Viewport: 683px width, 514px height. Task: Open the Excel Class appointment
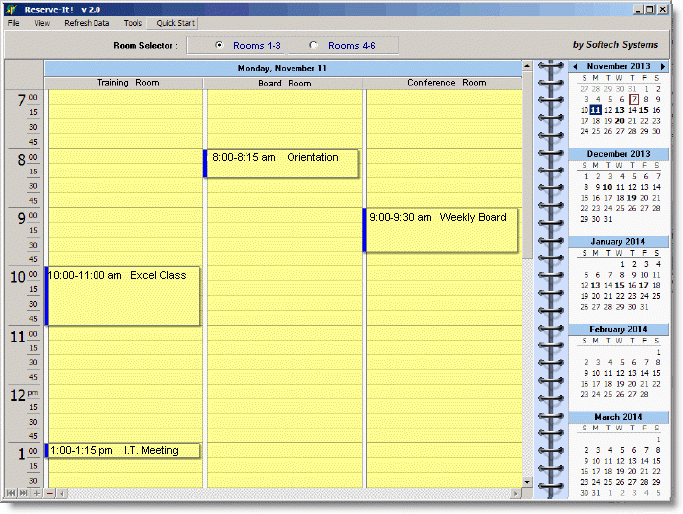click(x=122, y=296)
